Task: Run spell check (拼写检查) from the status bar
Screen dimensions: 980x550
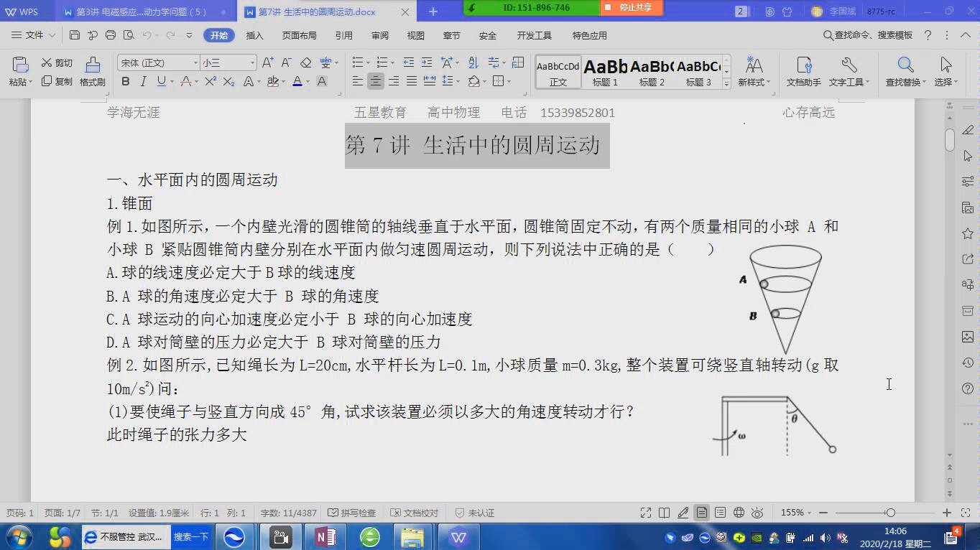Action: click(x=351, y=513)
